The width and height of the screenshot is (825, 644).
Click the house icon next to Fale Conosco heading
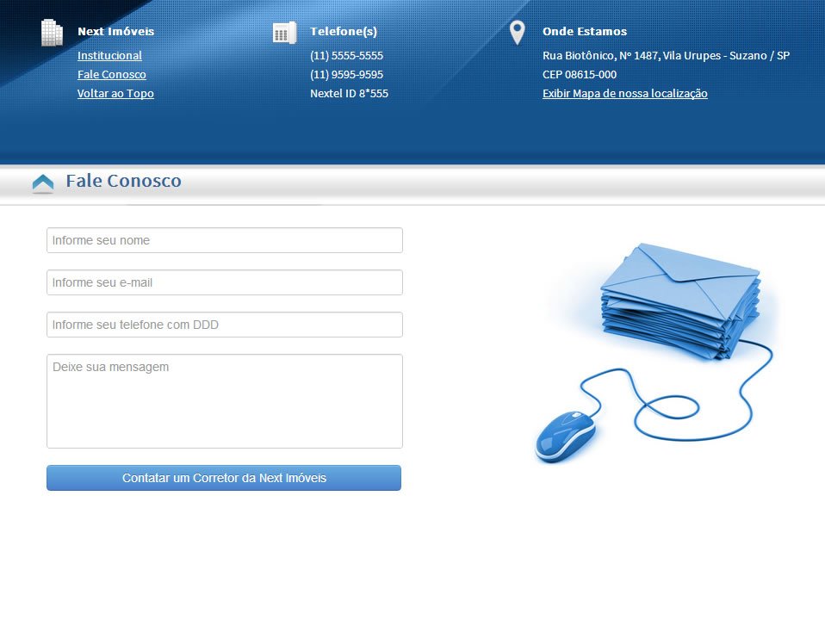point(43,183)
